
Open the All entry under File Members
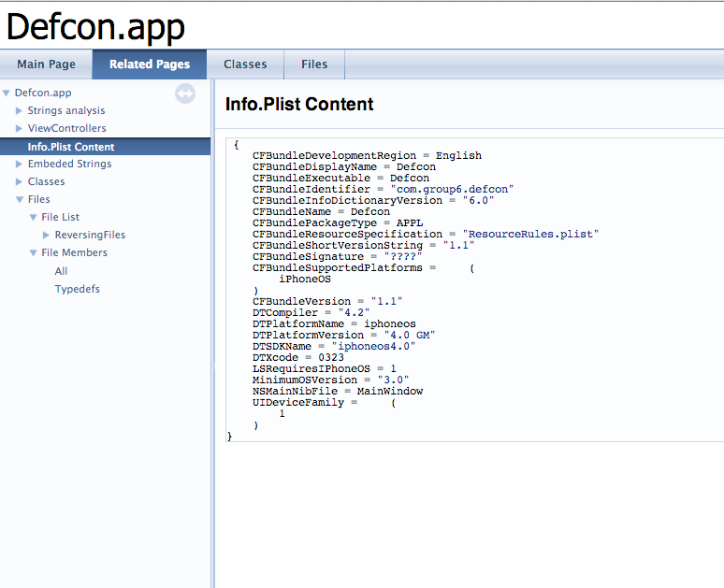(x=62, y=272)
